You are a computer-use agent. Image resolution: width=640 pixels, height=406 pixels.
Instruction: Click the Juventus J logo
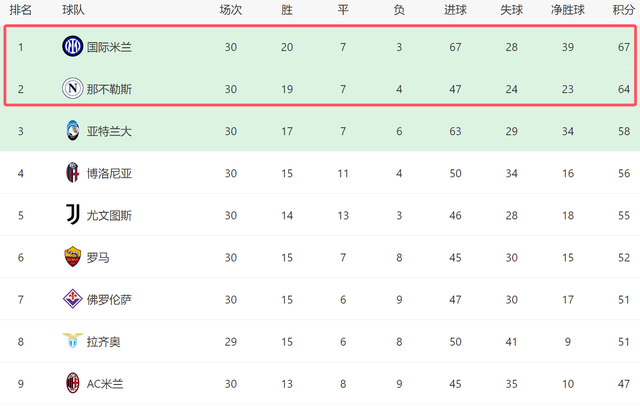pyautogui.click(x=73, y=215)
